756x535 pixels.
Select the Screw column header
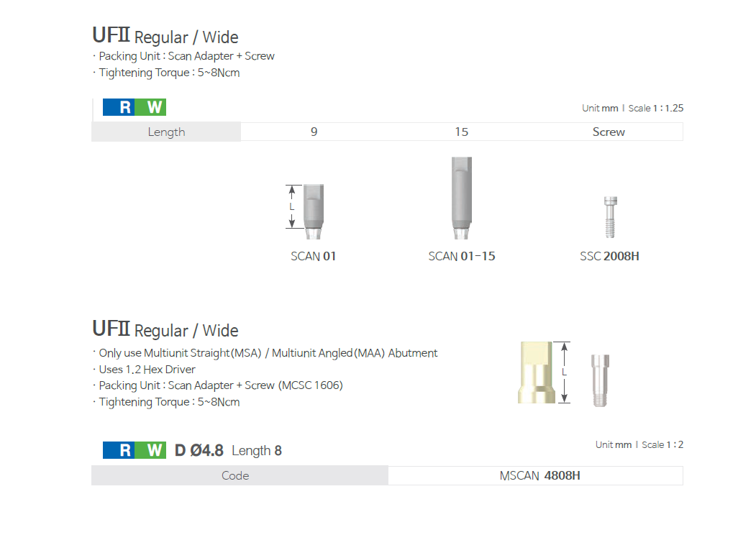point(609,132)
